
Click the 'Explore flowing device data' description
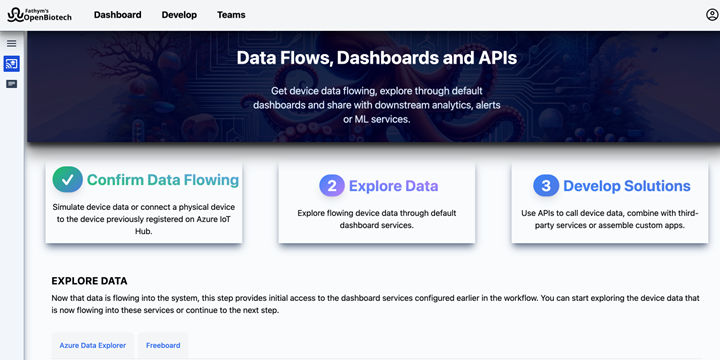[377, 219]
